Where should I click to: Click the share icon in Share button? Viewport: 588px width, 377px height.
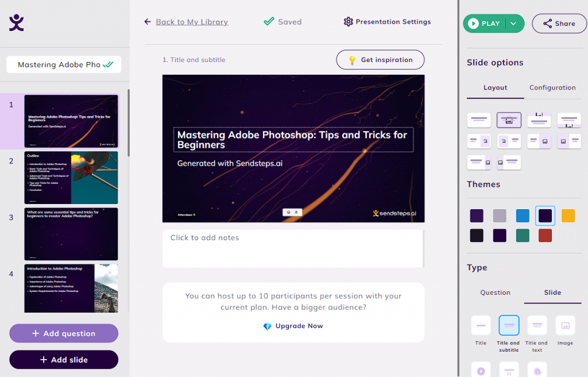click(x=547, y=24)
